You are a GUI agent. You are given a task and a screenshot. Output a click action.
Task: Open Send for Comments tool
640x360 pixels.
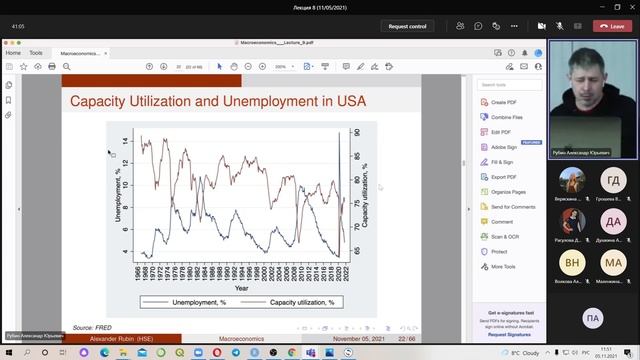pyautogui.click(x=508, y=207)
